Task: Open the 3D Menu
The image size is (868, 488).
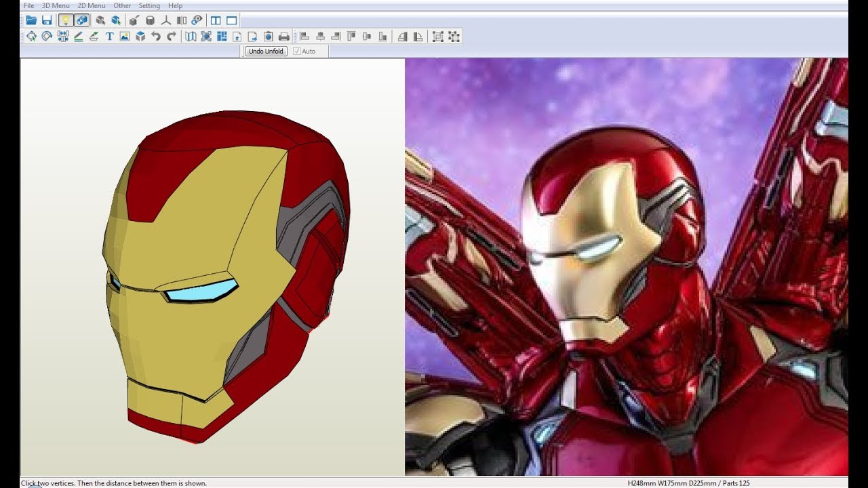Action: coord(56,5)
